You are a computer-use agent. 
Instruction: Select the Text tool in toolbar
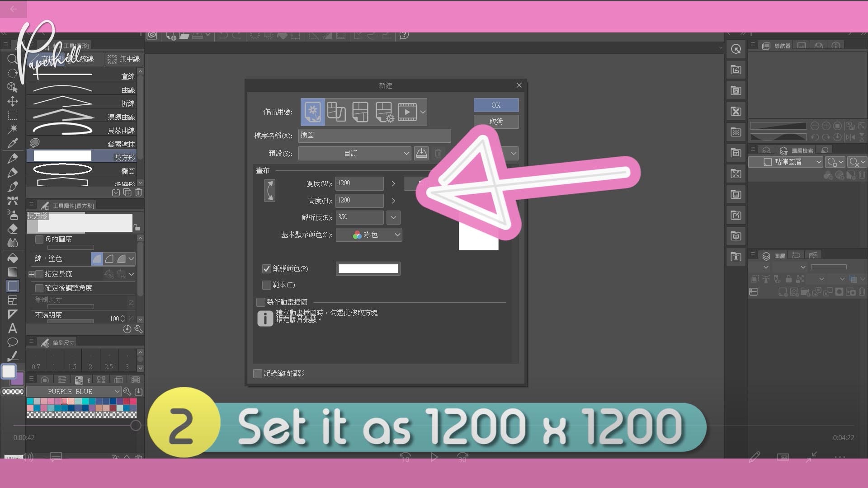click(13, 328)
